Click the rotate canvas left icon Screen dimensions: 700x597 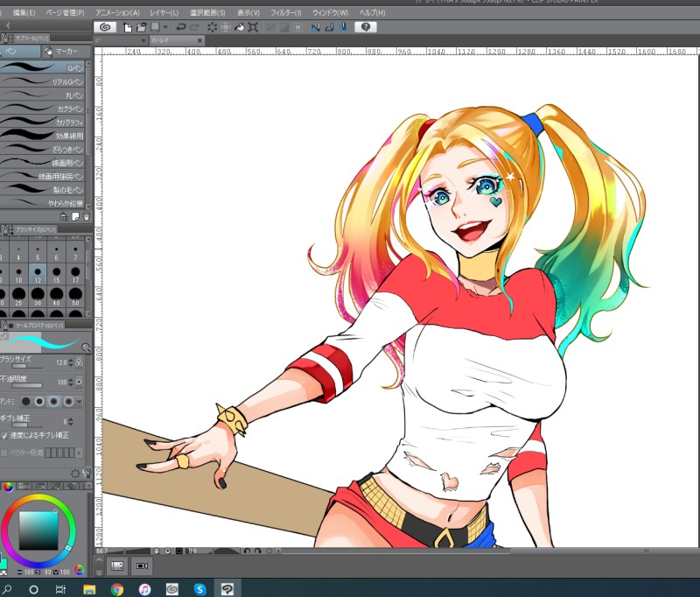pos(247,551)
